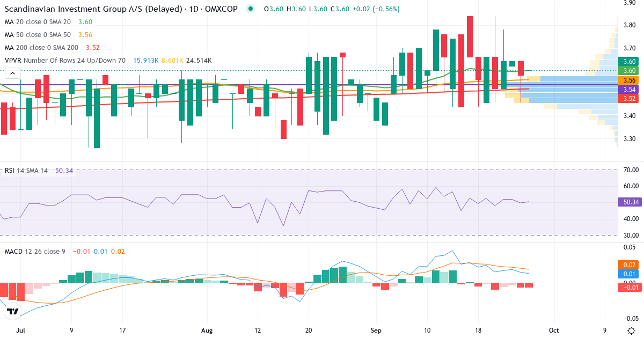Screen dimensions: 644x338
Task: Click the 17 date on time axis
Action: coord(122,330)
